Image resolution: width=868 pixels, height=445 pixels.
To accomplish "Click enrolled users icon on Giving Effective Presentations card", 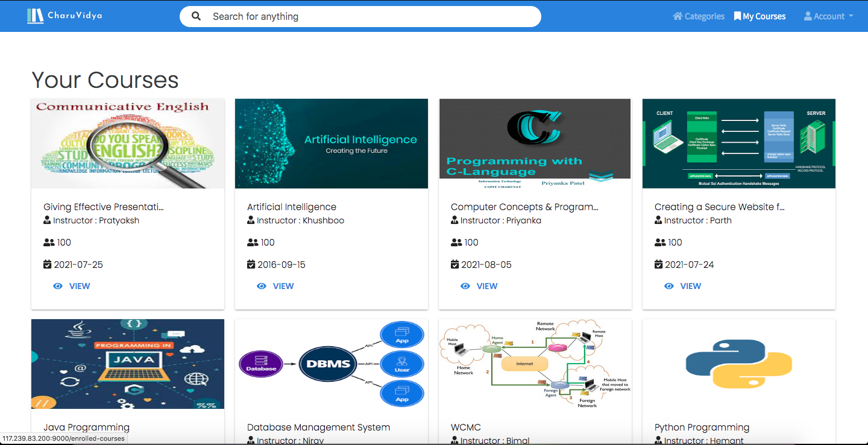I will (49, 242).
